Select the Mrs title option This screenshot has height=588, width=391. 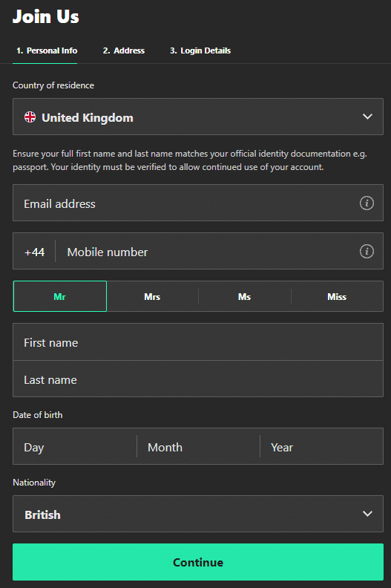[152, 296]
